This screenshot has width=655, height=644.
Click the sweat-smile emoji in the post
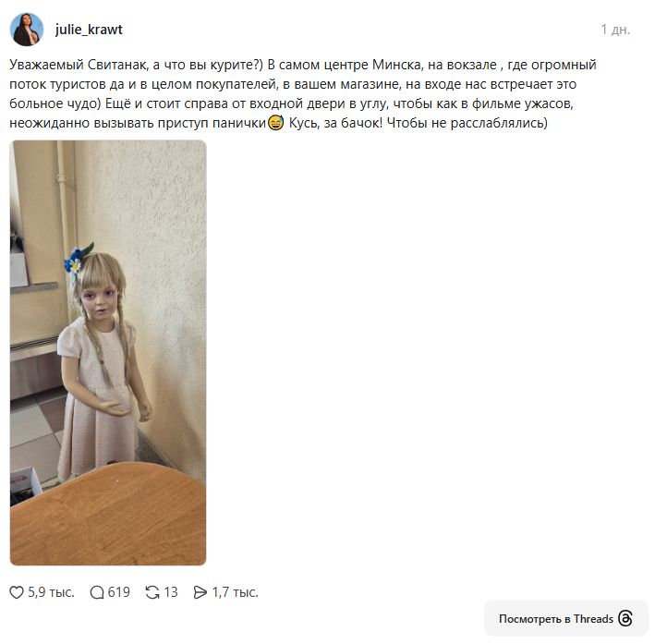point(275,123)
